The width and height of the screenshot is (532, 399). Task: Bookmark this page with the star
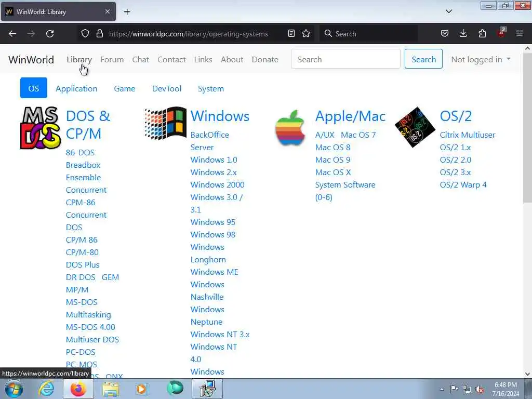[306, 33]
